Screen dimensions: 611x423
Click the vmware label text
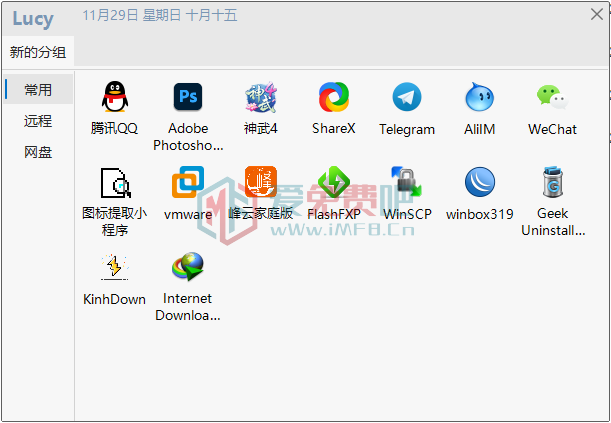click(188, 214)
